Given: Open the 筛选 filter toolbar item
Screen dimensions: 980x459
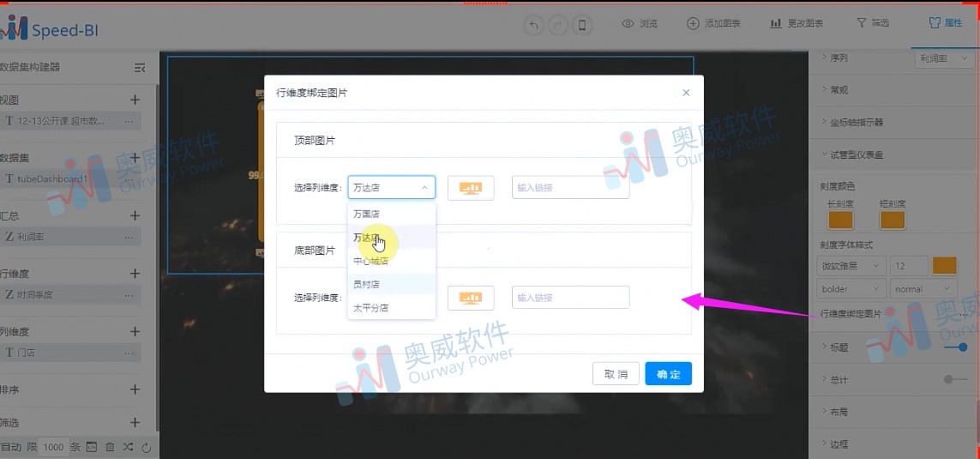Looking at the screenshot, I should pos(873,23).
